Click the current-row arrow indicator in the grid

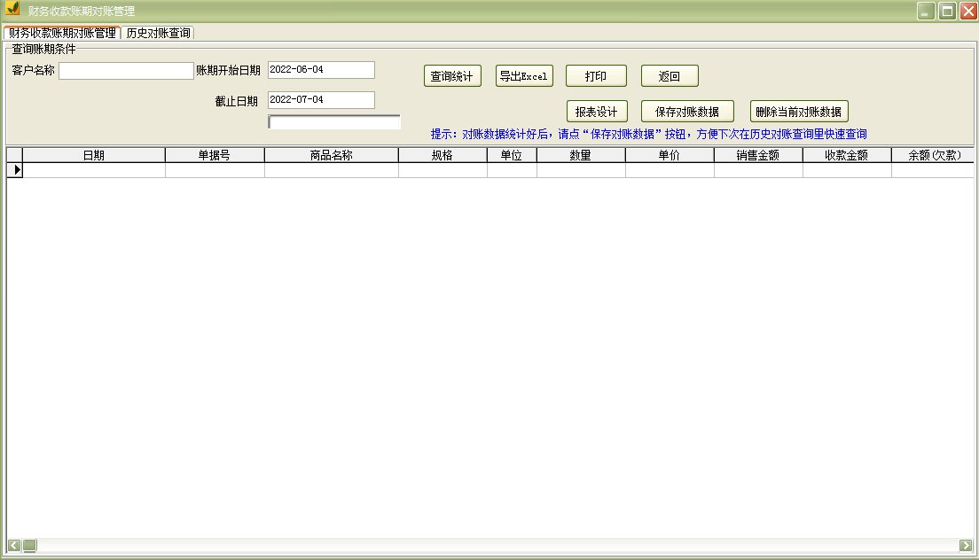tap(15, 169)
